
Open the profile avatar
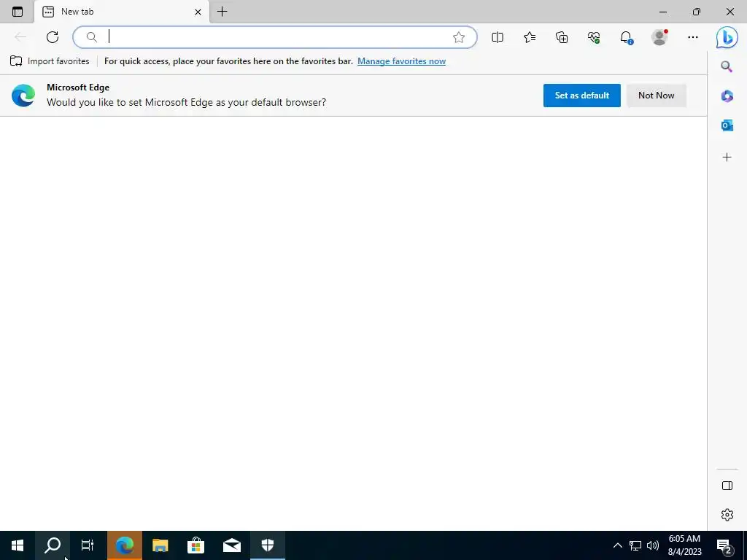point(659,37)
